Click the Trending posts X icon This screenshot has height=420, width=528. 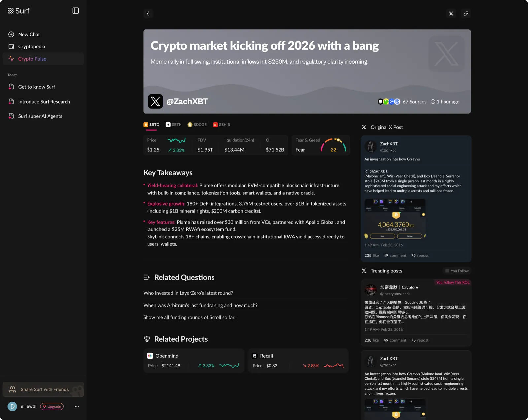(x=364, y=271)
